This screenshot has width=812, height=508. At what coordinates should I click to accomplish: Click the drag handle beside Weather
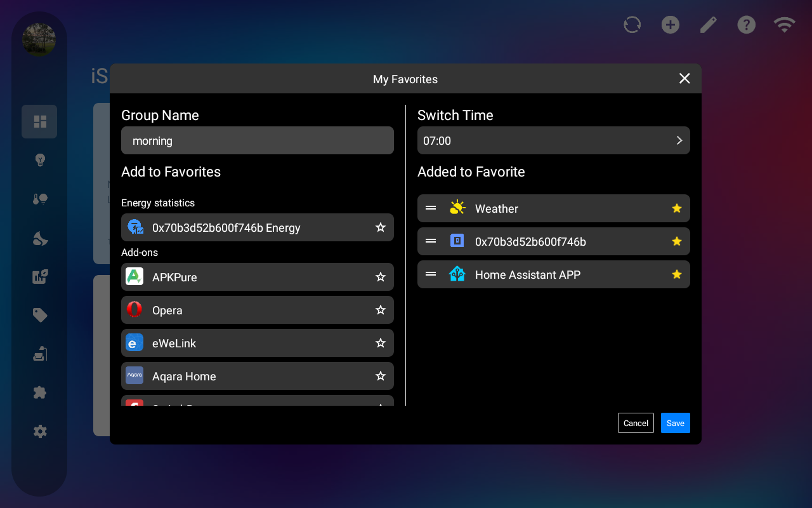pyautogui.click(x=431, y=208)
